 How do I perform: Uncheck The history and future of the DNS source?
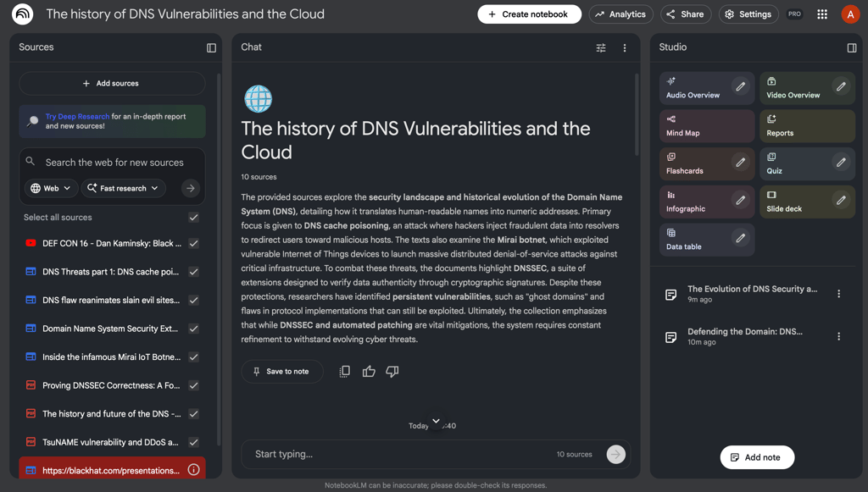click(x=194, y=413)
